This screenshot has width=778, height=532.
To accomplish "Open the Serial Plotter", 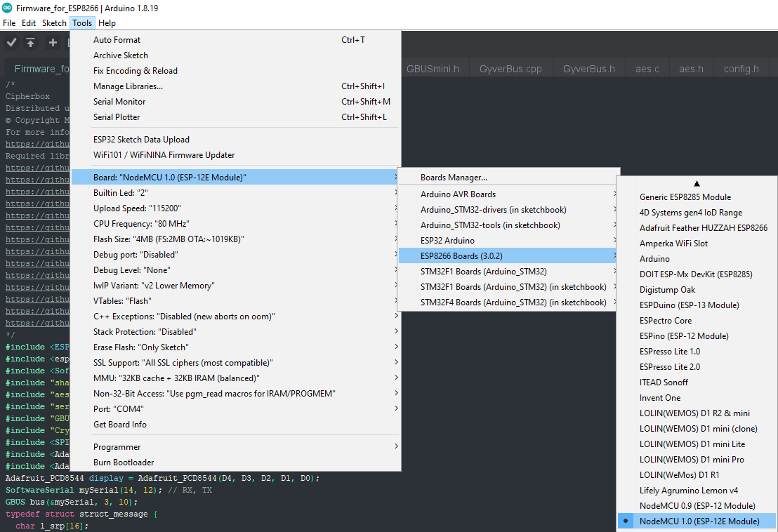I will (236, 117).
